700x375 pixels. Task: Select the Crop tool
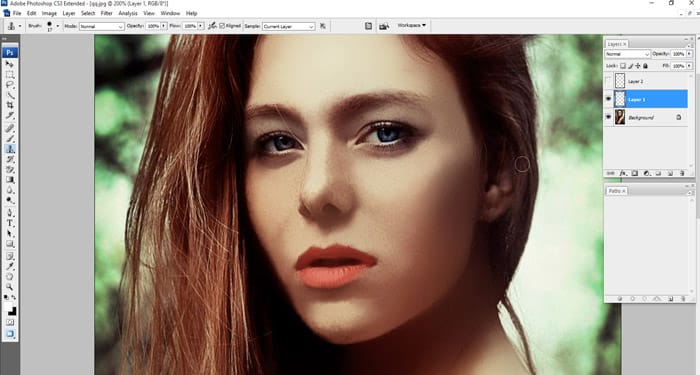pos(9,105)
